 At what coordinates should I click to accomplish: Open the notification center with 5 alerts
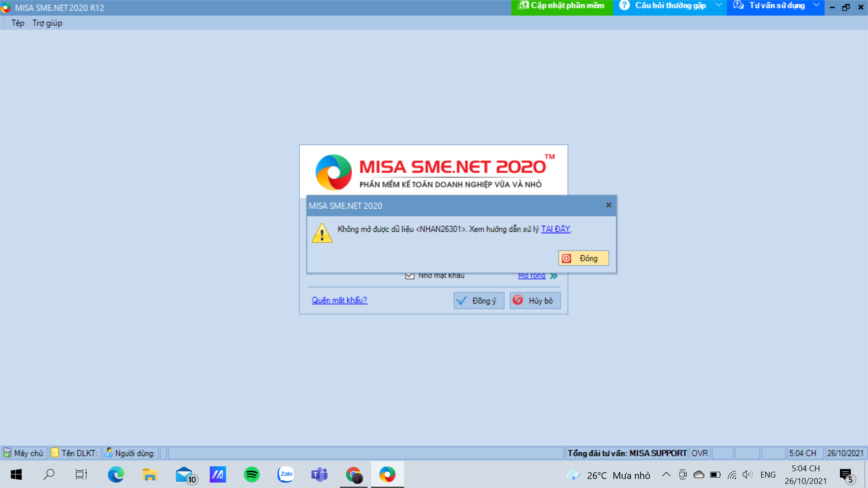[847, 475]
